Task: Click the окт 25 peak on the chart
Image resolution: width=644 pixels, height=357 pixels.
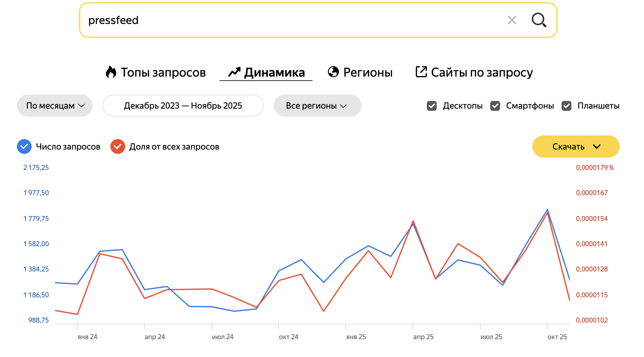Action: pos(547,210)
